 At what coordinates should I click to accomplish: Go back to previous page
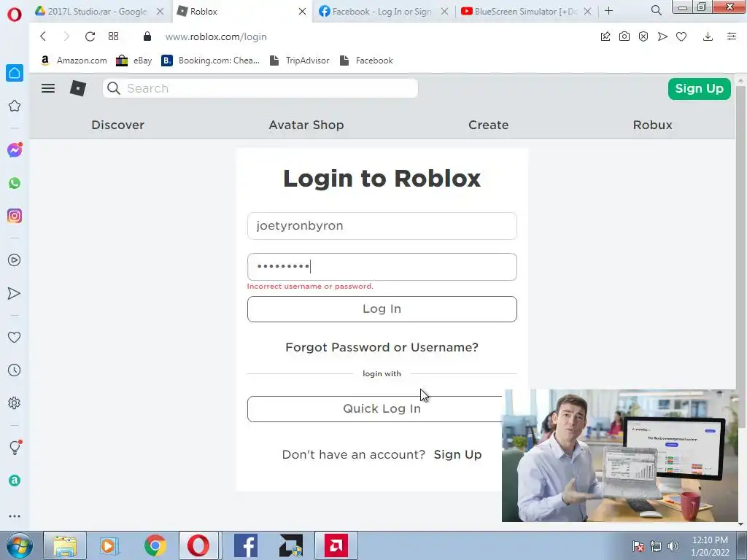(x=43, y=36)
